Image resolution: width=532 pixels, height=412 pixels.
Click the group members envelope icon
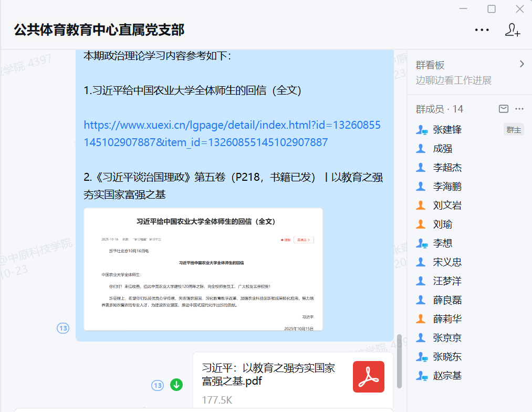[503, 109]
